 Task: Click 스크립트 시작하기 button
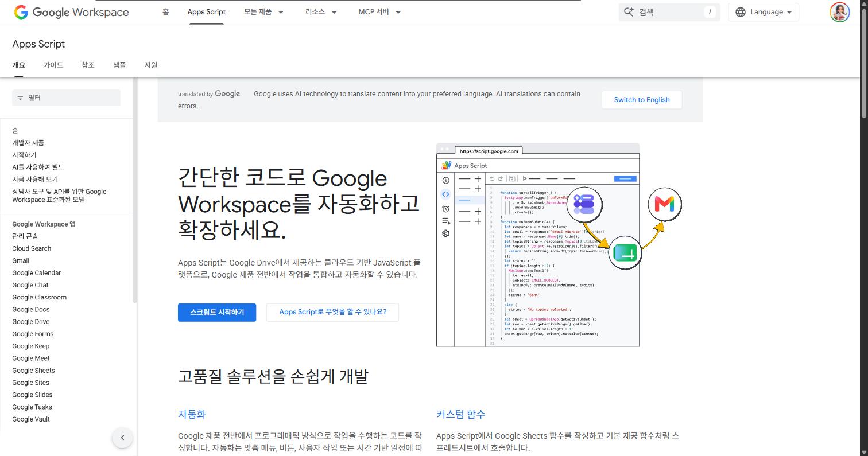click(x=217, y=312)
